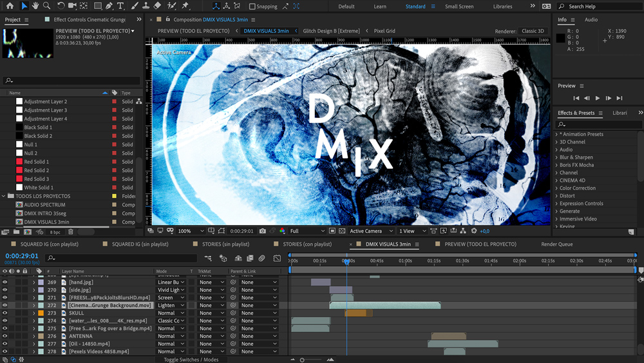This screenshot has height=363, width=644.
Task: Play the preview
Action: pos(598,98)
